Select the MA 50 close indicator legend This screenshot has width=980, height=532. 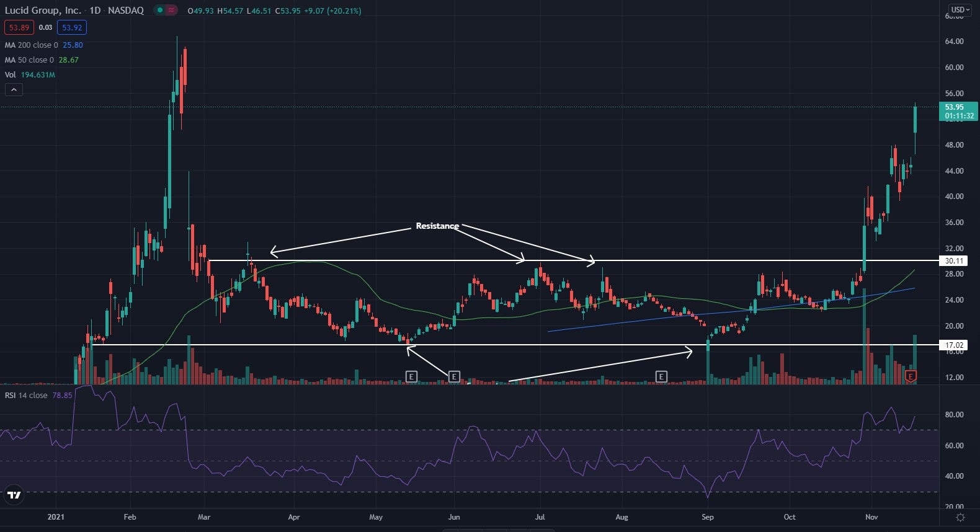click(30, 60)
